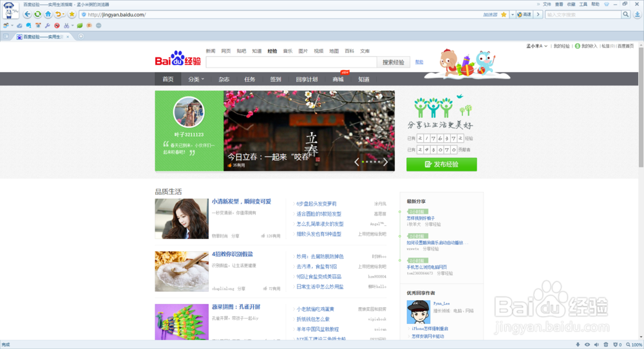This screenshot has width=644, height=349.
Task: Open favorites with the yellow star button
Action: coord(72,14)
